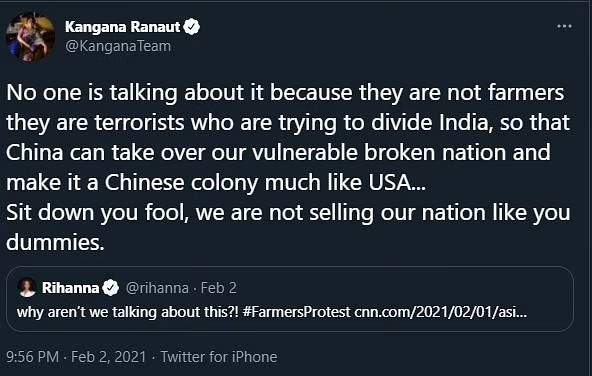Click Kangana Ranaut's verified badge

click(x=192, y=27)
